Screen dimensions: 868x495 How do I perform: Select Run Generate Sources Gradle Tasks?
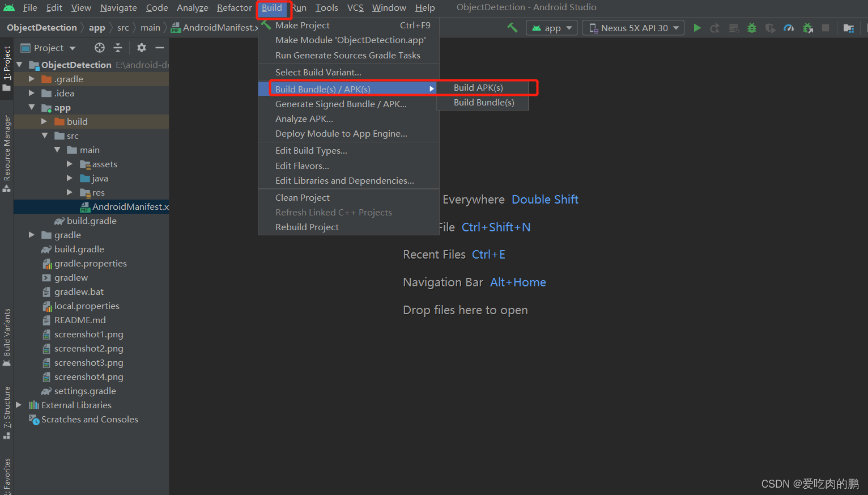pos(348,55)
